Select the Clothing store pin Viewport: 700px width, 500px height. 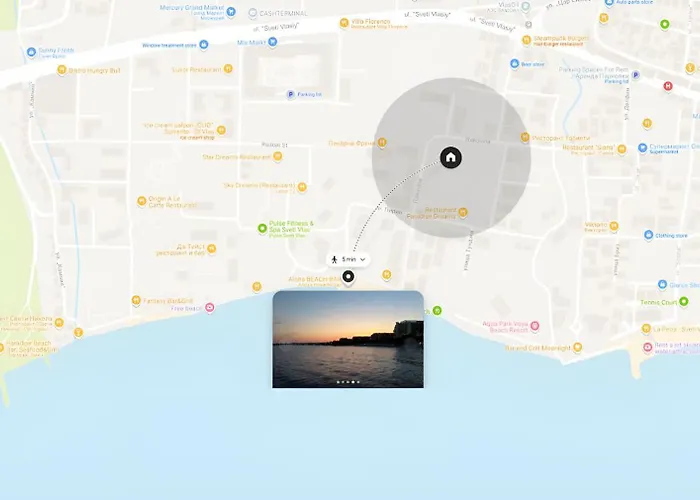coord(648,235)
